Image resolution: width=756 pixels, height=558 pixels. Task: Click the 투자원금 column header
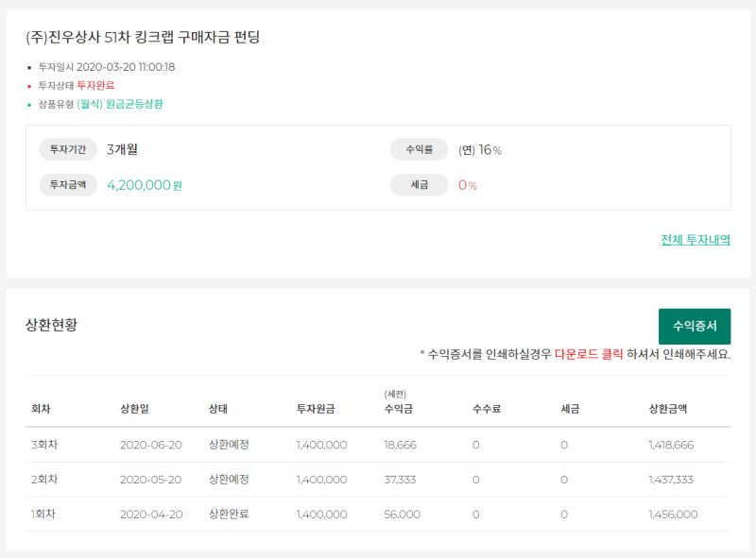315,409
